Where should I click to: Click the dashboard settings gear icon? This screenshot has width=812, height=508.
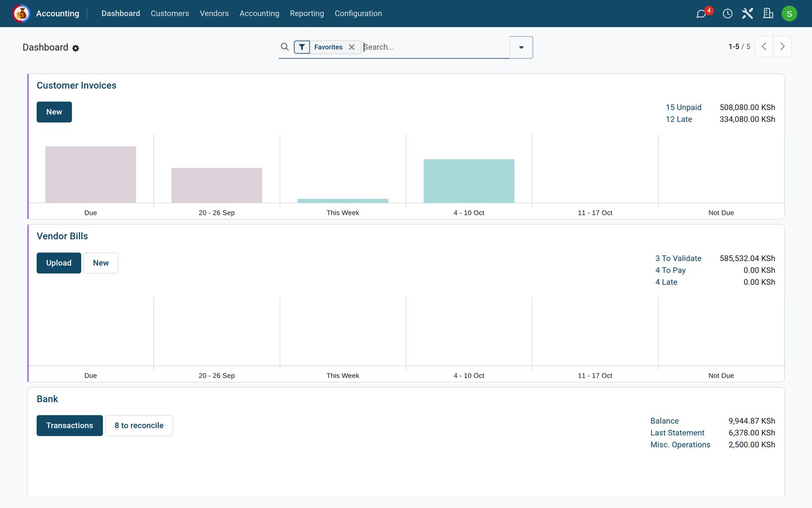[x=76, y=48]
